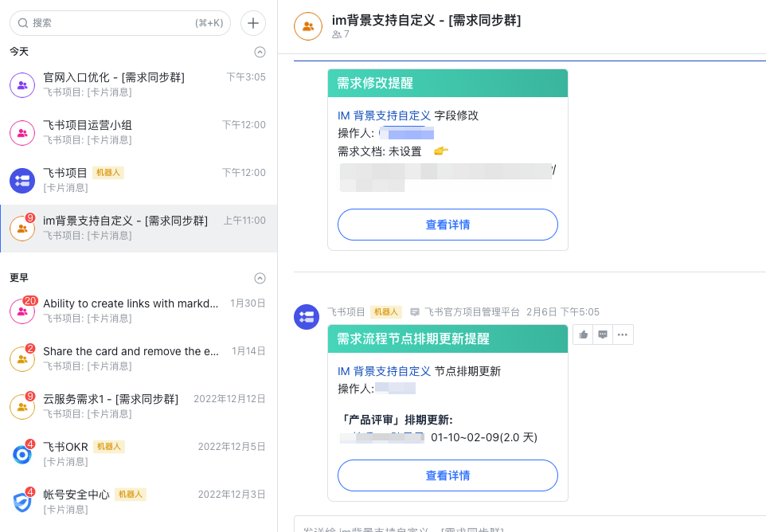766x532 pixels.
Task: Open the 官网入口优化 group avatar
Action: click(x=22, y=85)
